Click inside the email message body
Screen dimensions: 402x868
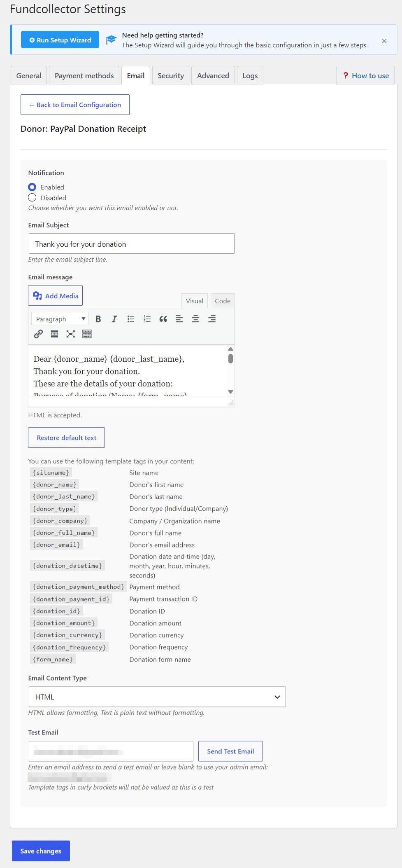128,371
